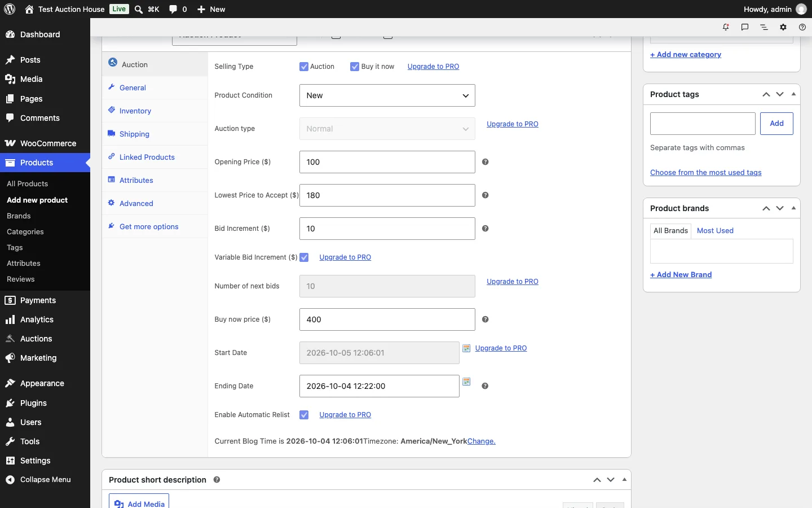Open the Start Date calendar icon
Screen dimensions: 812x508
(466, 348)
